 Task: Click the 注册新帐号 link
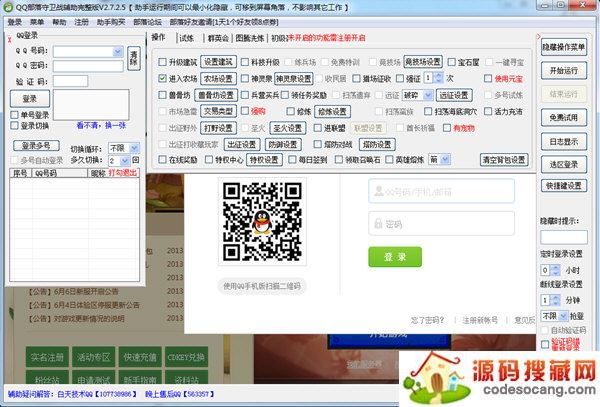pyautogui.click(x=480, y=320)
